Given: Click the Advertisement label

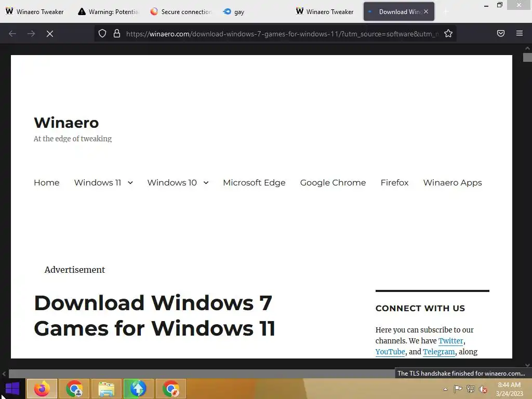Looking at the screenshot, I should click(x=75, y=270).
